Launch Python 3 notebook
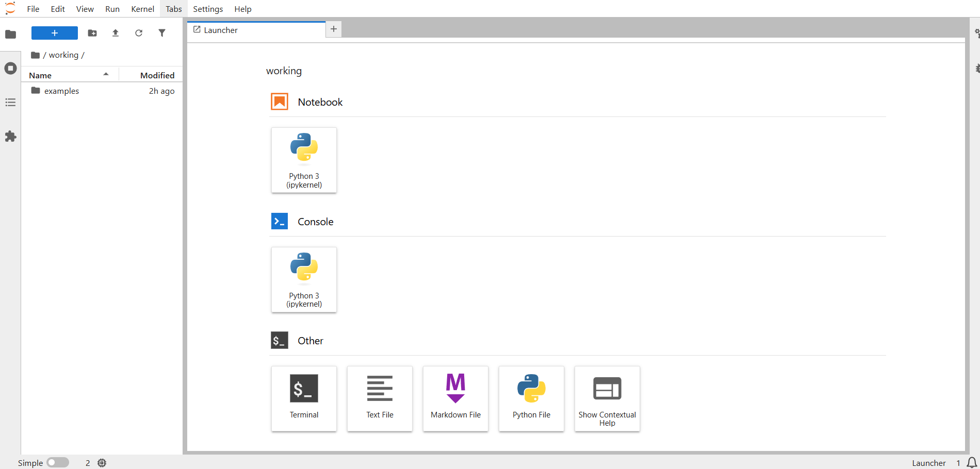Viewport: 980px width, 469px height. (x=304, y=160)
